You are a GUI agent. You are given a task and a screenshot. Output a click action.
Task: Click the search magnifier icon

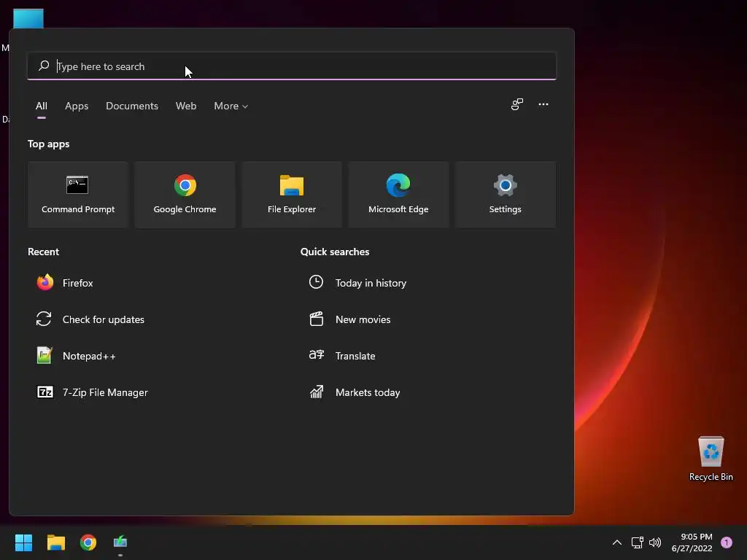point(44,66)
